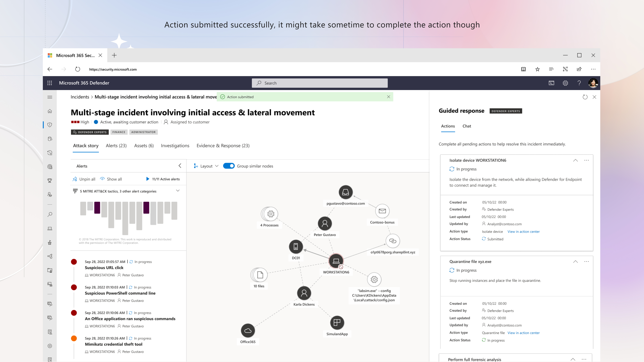Image resolution: width=644 pixels, height=362 pixels.
Task: Select the Karla Dickens user node
Action: (x=304, y=293)
